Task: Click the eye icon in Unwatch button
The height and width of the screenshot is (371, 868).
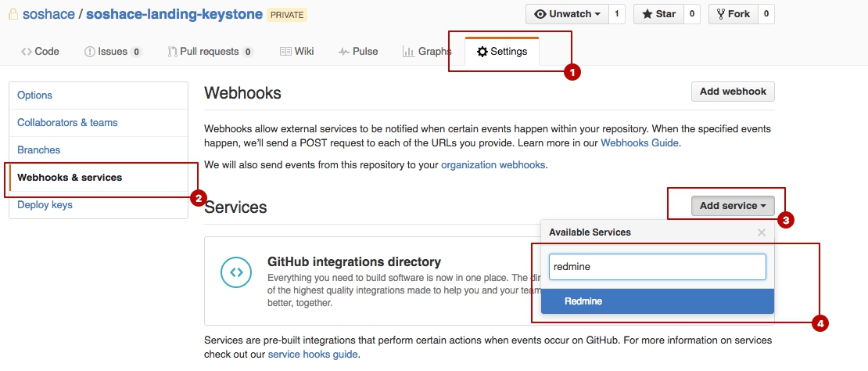Action: (540, 14)
